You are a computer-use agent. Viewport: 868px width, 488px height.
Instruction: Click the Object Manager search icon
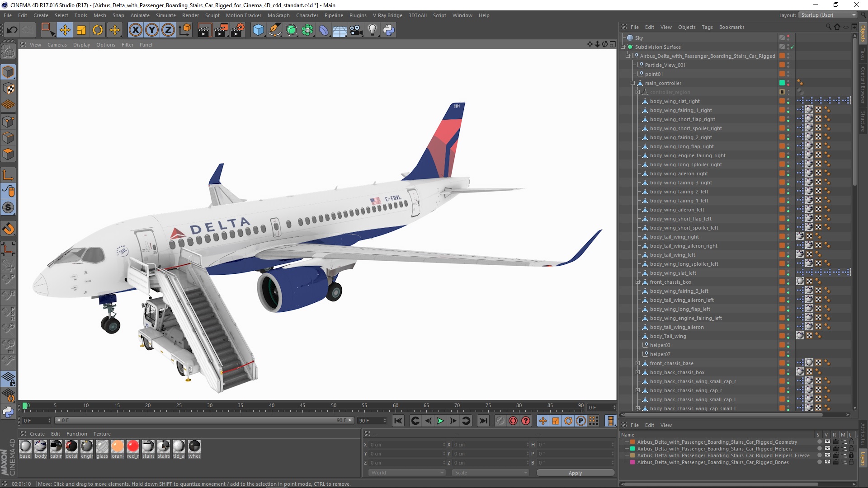click(829, 27)
